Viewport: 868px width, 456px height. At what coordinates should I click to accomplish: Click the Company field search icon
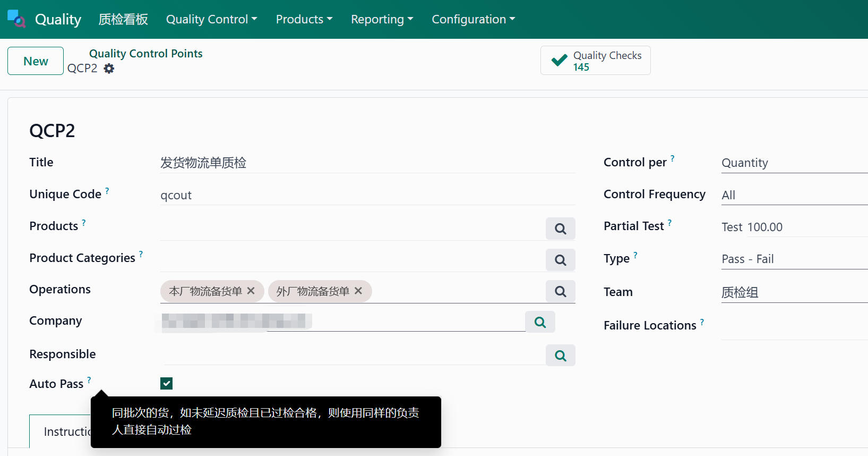(x=540, y=322)
